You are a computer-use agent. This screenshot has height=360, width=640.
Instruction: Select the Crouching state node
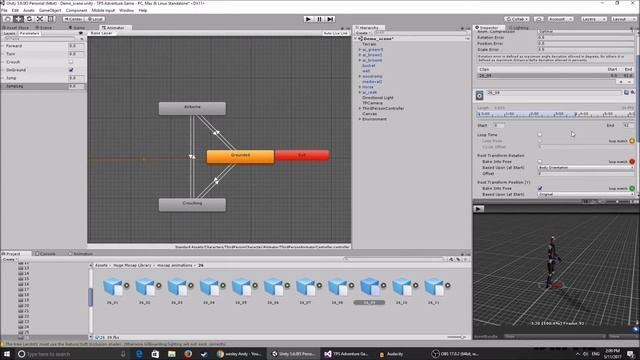tap(192, 204)
